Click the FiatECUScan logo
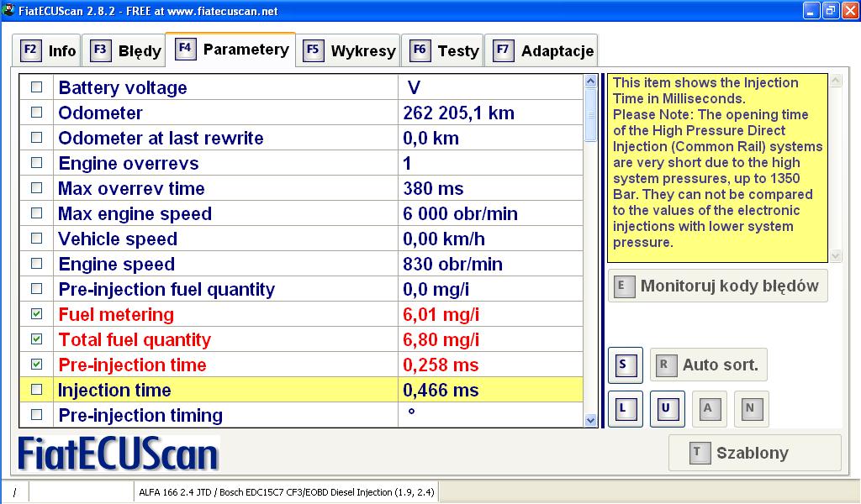Image resolution: width=861 pixels, height=504 pixels. click(118, 454)
